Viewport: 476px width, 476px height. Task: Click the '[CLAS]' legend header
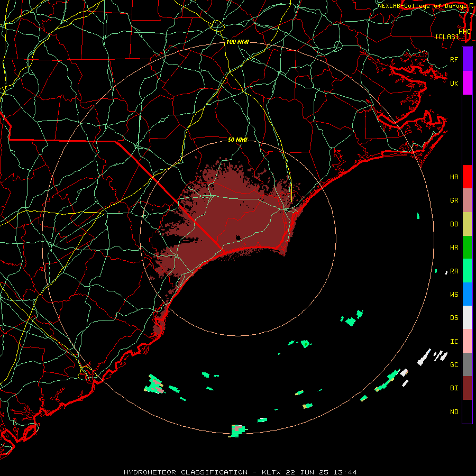(447, 36)
